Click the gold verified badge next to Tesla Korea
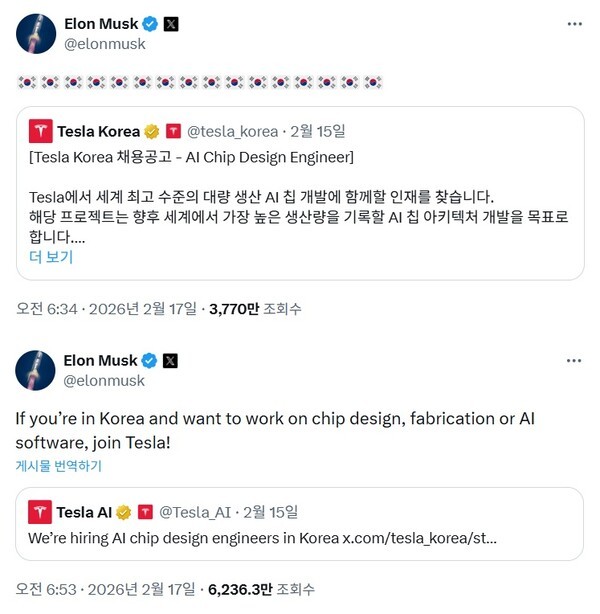Screen dimensions: 600x614 tap(152, 131)
